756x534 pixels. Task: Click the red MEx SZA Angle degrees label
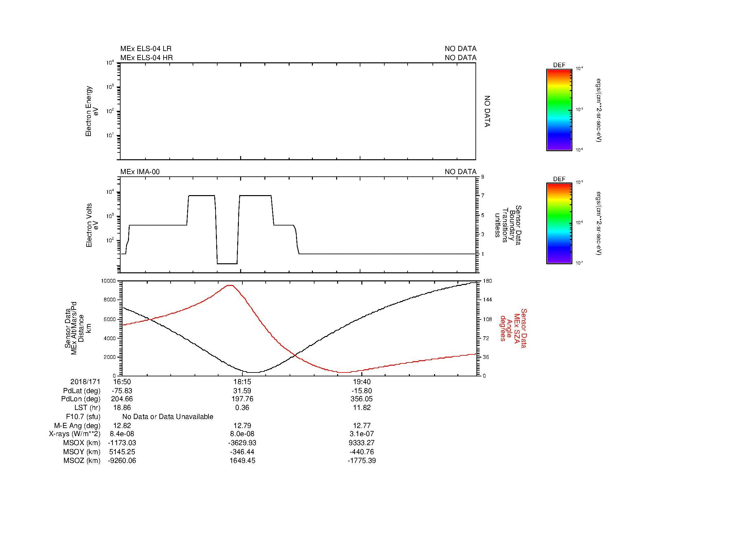coord(513,328)
